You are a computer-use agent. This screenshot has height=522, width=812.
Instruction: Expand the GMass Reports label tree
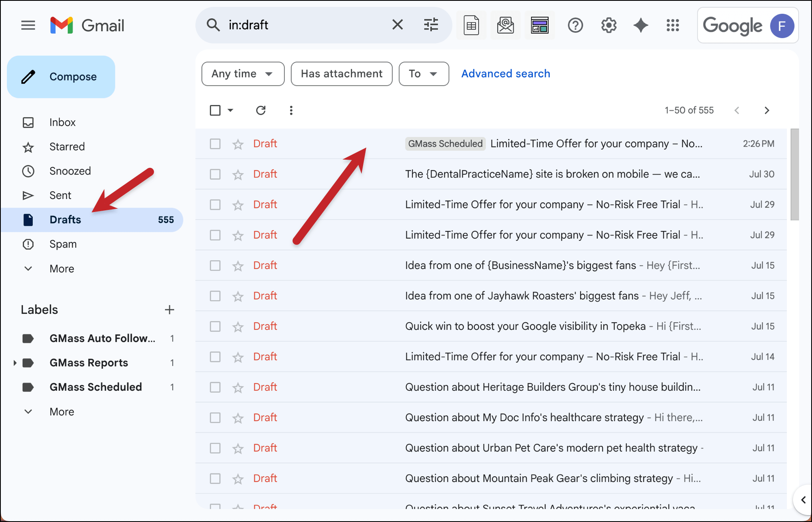pyautogui.click(x=15, y=363)
